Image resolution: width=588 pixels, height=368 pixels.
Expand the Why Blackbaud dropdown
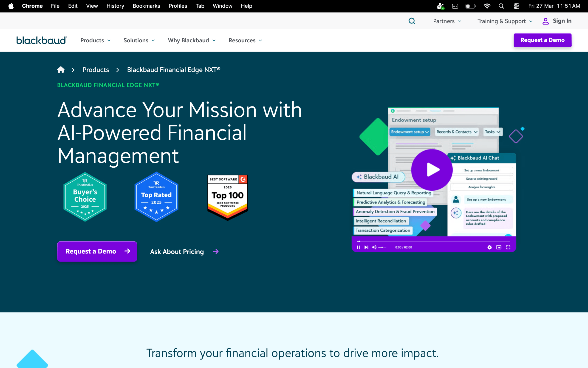pos(192,40)
